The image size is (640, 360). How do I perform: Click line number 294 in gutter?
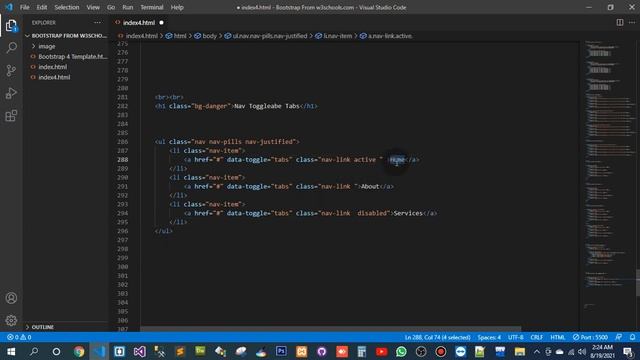click(122, 213)
